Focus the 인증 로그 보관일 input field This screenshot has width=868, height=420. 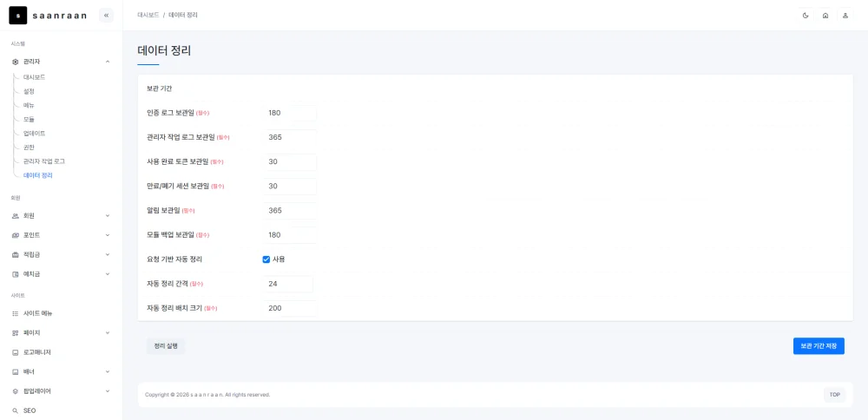289,113
